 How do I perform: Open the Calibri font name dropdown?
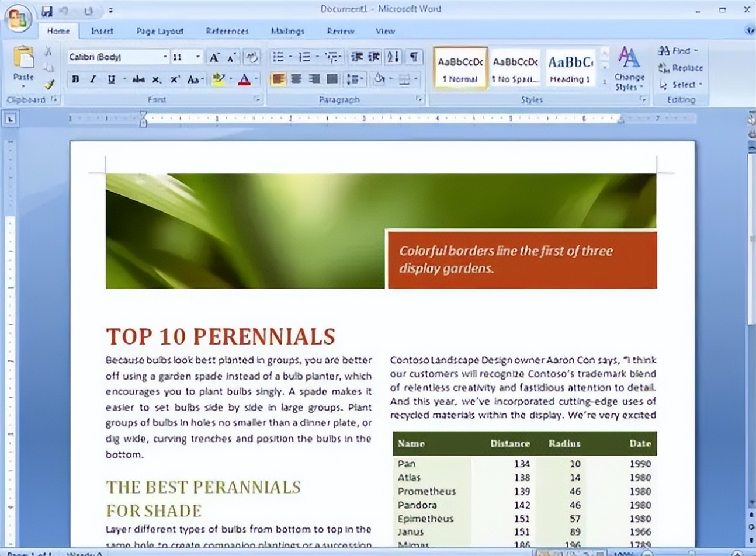point(165,57)
